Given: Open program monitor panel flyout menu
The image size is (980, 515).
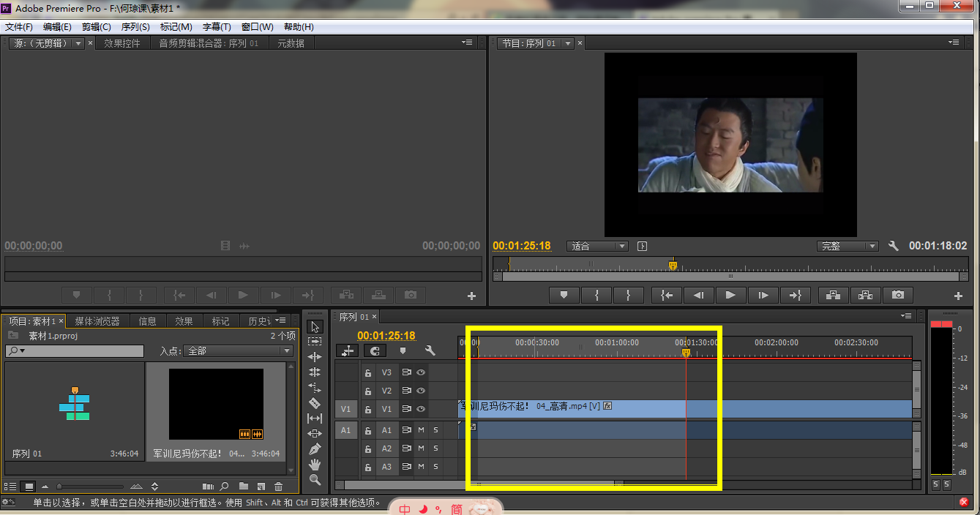Looking at the screenshot, I should [x=954, y=42].
